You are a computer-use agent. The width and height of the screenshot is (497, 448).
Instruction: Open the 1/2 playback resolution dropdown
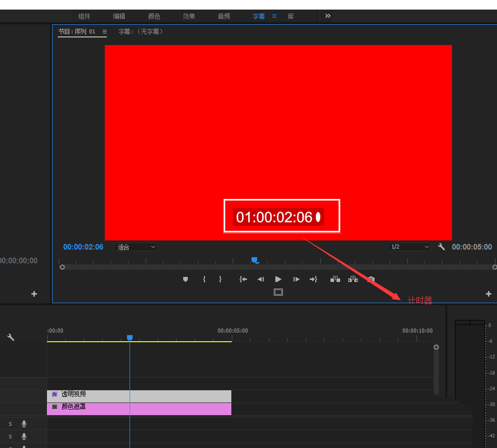coord(409,247)
